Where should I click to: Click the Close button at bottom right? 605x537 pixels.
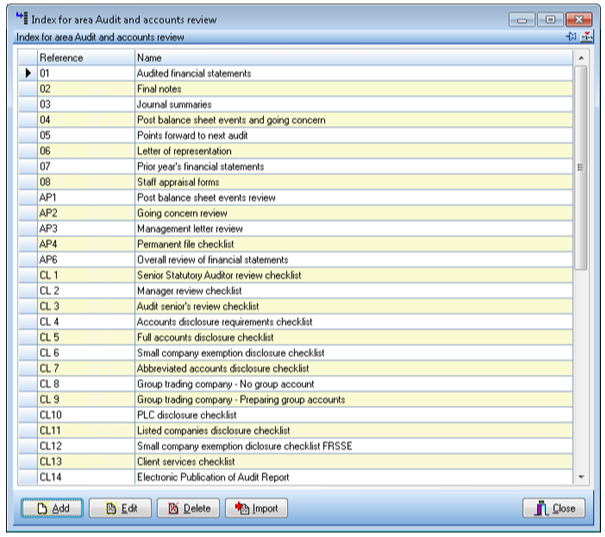(554, 508)
